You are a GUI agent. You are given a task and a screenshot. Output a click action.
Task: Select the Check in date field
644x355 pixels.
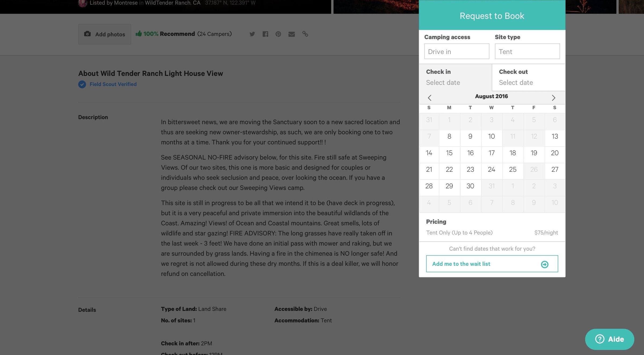456,77
